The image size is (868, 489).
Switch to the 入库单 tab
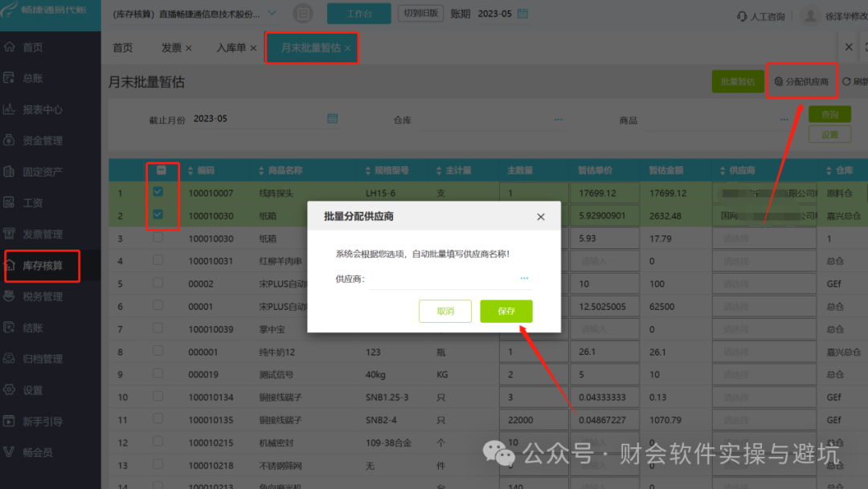click(x=231, y=48)
